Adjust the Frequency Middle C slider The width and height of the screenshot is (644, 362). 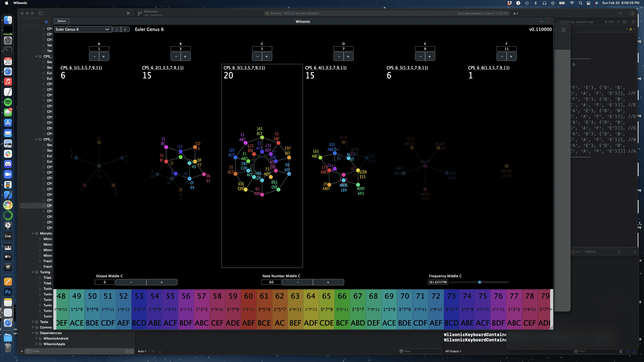tap(479, 282)
